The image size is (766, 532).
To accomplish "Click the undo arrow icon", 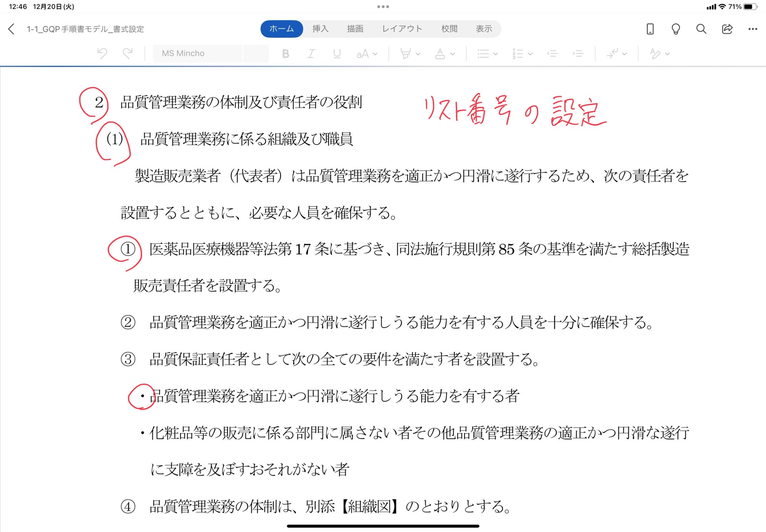I will [102, 54].
